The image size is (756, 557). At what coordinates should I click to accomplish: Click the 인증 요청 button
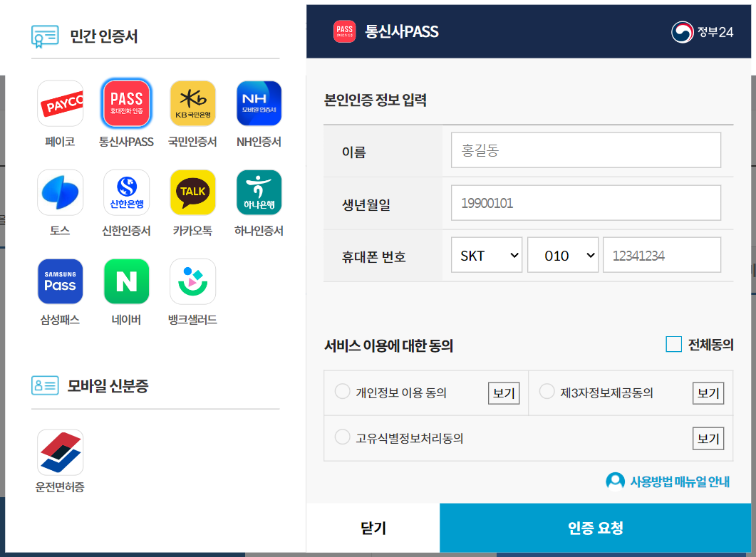point(596,528)
